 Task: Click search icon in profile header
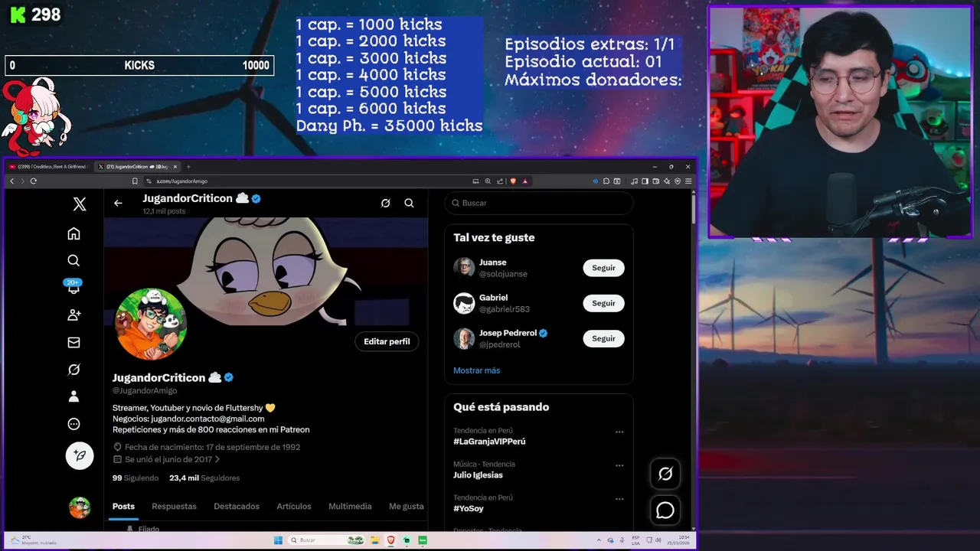click(409, 203)
